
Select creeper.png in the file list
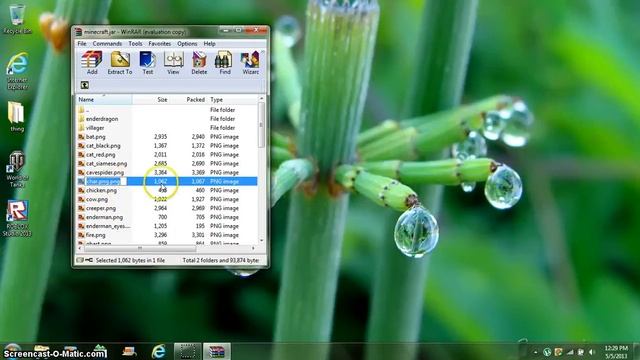[167, 208]
